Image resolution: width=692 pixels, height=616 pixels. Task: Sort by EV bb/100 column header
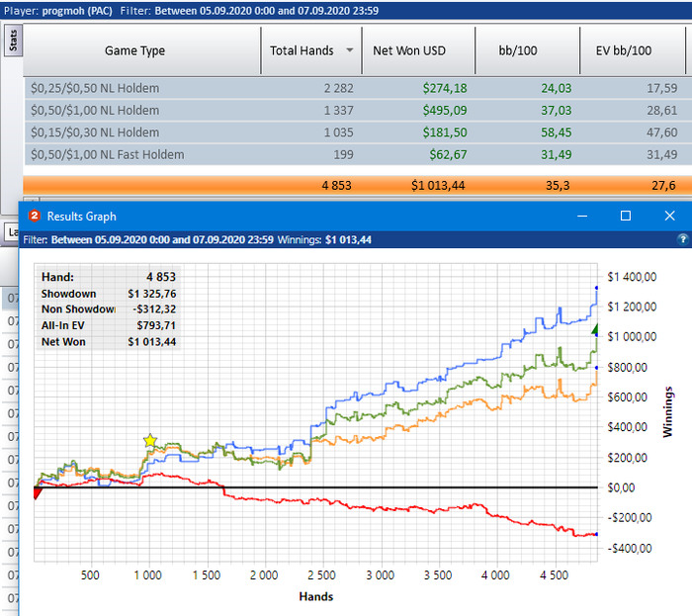pos(633,50)
